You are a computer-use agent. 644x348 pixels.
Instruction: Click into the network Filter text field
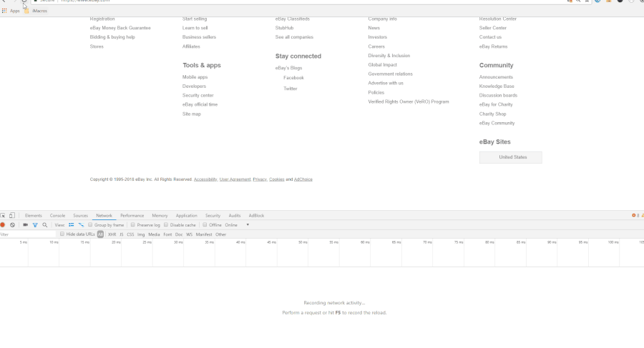pos(27,234)
